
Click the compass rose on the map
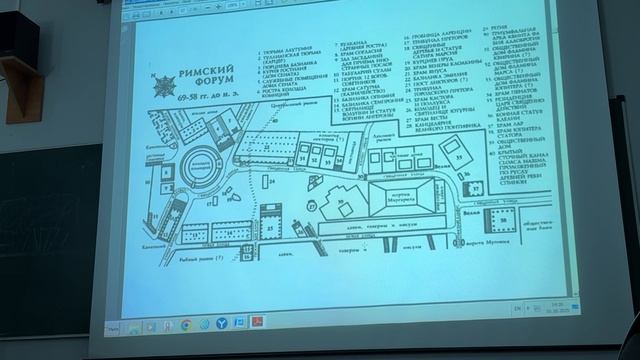click(164, 86)
